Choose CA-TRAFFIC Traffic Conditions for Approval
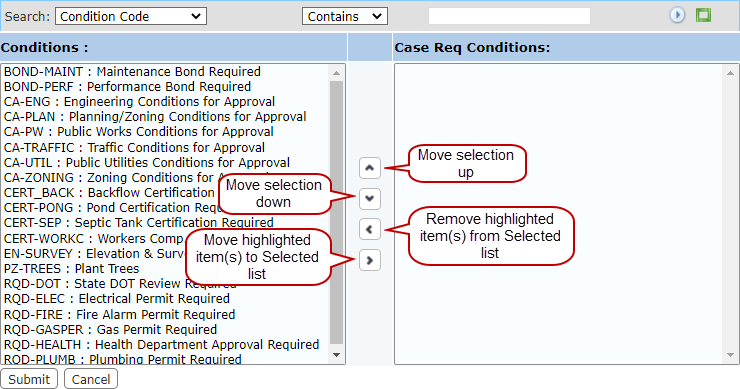The height and width of the screenshot is (389, 740). [x=134, y=147]
